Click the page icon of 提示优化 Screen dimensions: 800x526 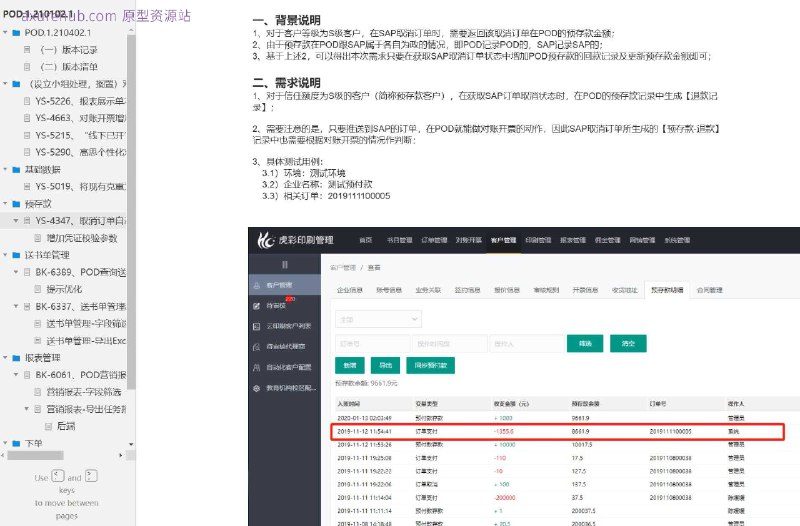[38, 289]
